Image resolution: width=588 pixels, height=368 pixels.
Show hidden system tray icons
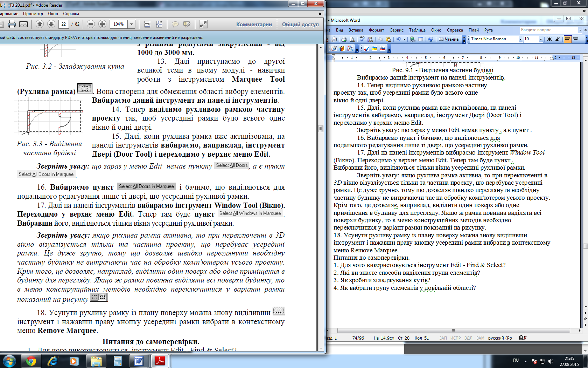(525, 361)
